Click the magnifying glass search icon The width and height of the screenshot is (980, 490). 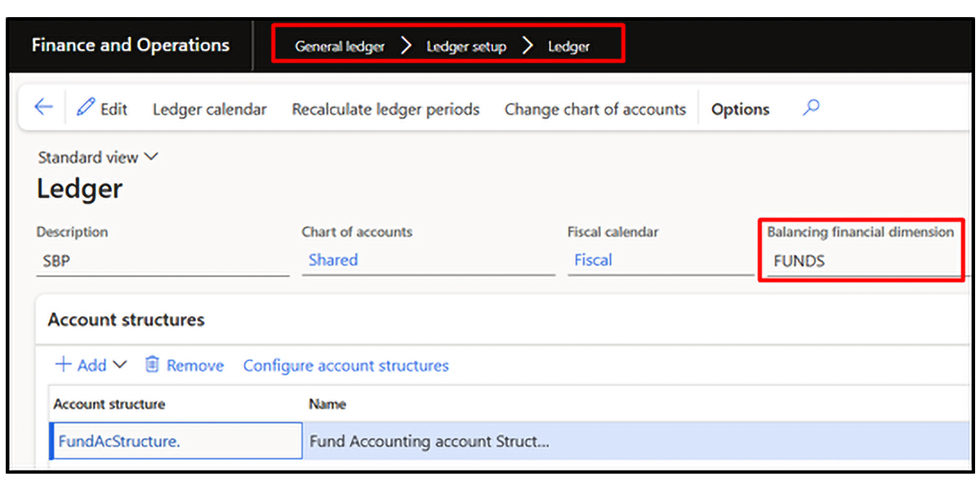pos(810,108)
